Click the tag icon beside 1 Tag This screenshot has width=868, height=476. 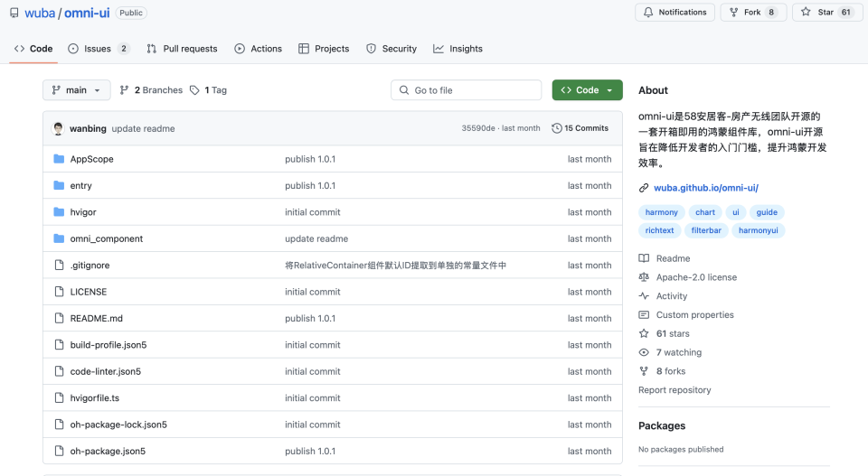(194, 90)
